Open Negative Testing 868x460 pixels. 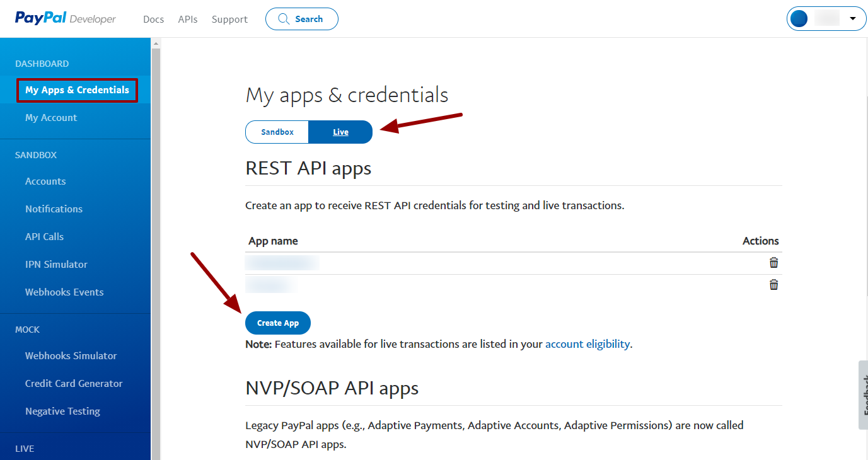62,411
